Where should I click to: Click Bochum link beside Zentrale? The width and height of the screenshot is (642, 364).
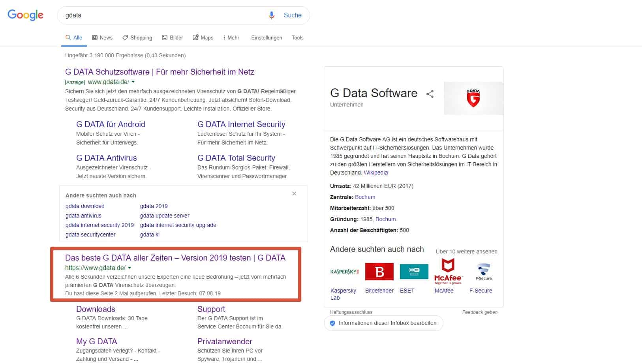(365, 197)
